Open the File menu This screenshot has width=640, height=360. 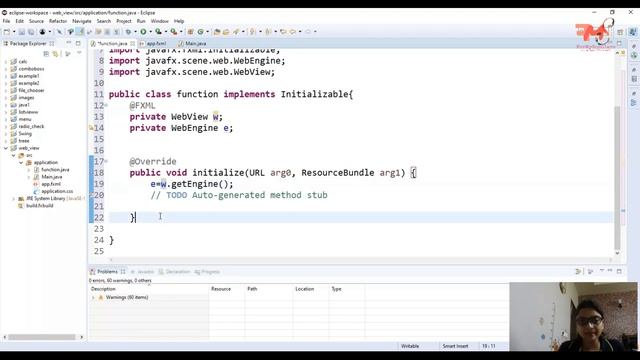coord(7,21)
